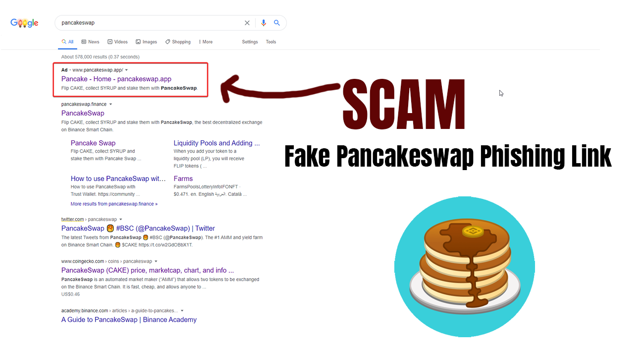This screenshot has width=644, height=362.
Task: Open 'A Guide to PancakeSwap | Binance Academy'
Action: [129, 319]
